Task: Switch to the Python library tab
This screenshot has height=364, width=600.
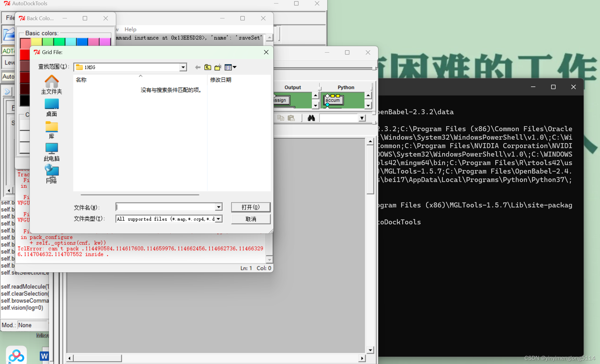Action: point(346,87)
